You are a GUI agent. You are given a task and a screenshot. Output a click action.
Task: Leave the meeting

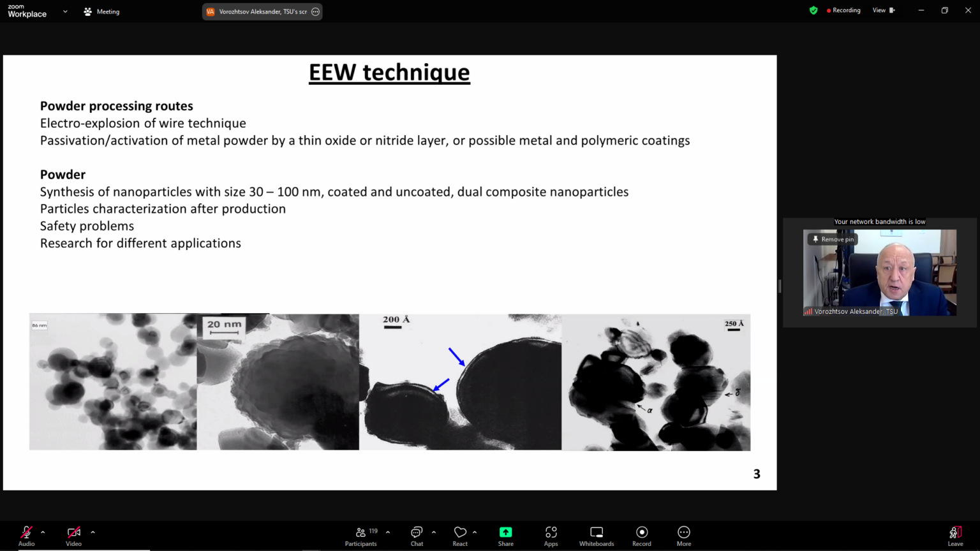tap(955, 536)
